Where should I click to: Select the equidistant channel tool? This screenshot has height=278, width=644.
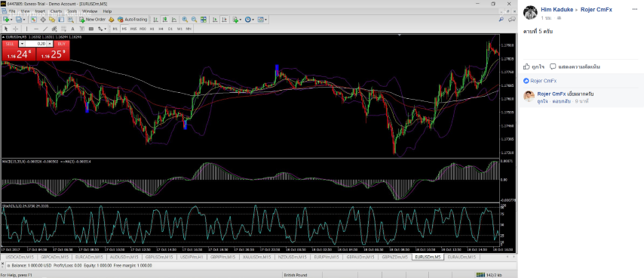pyautogui.click(x=54, y=29)
